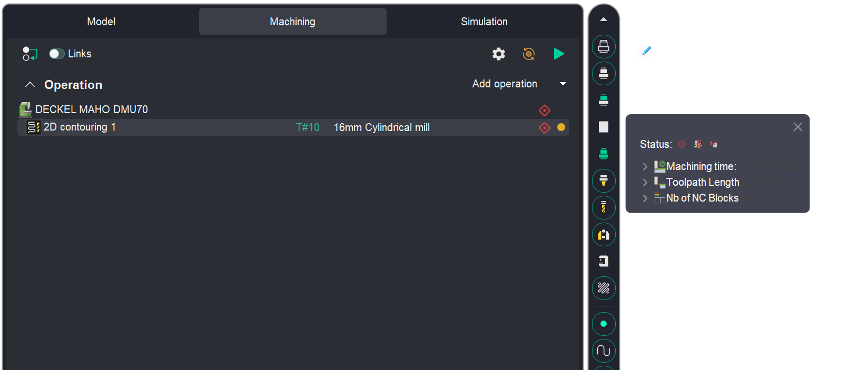The height and width of the screenshot is (370, 868).
Task: Open the Add operation dropdown arrow
Action: pos(563,84)
